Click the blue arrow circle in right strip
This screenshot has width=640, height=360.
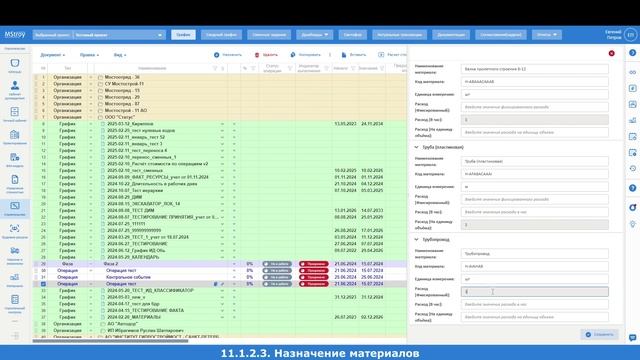(632, 53)
